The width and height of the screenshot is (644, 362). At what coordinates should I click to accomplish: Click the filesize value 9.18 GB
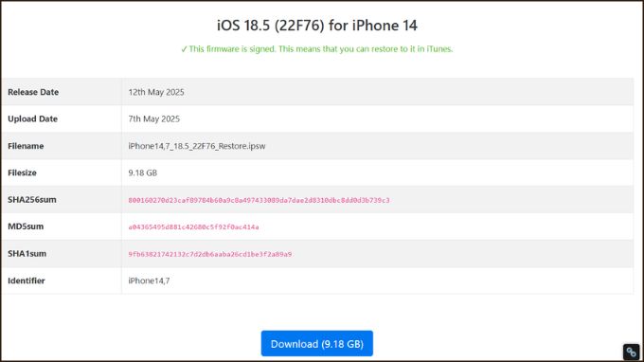pos(142,172)
